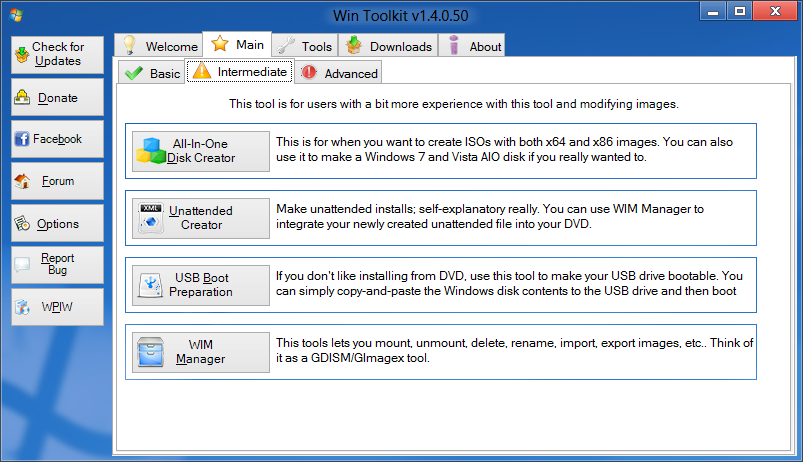Image resolution: width=804 pixels, height=462 pixels.
Task: Click the wrench icon on Tools tab
Action: [x=286, y=46]
